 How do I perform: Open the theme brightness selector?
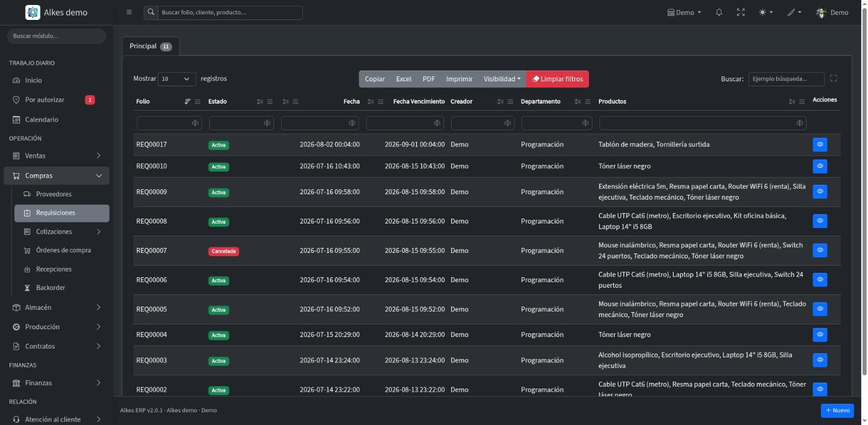pyautogui.click(x=766, y=12)
